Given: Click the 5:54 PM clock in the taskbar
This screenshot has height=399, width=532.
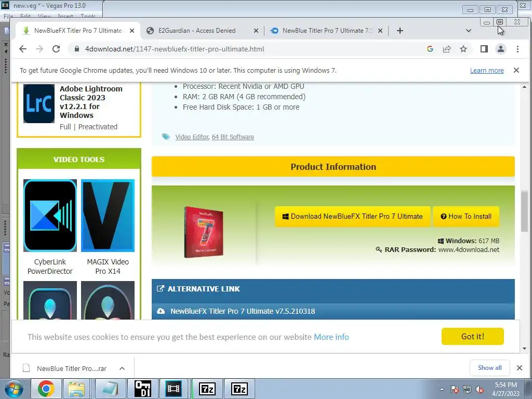Looking at the screenshot, I should [x=506, y=385].
